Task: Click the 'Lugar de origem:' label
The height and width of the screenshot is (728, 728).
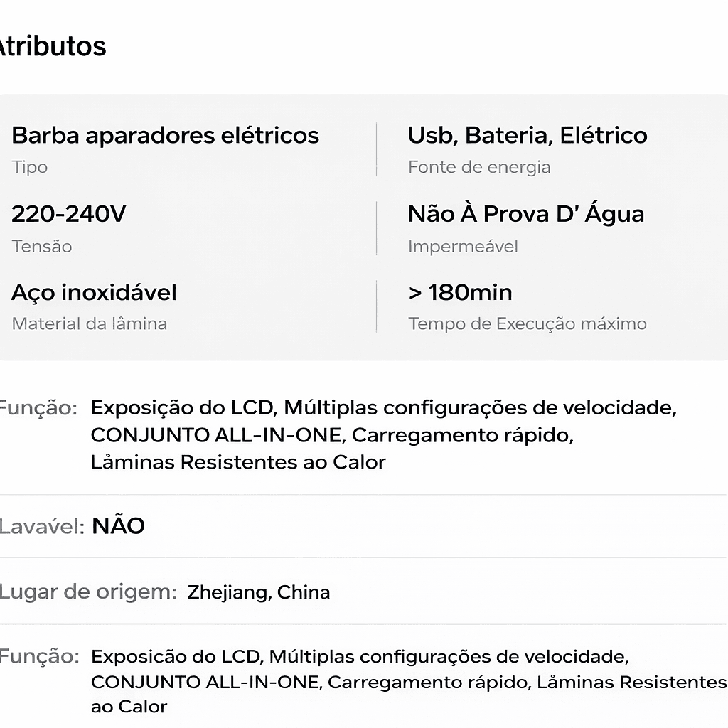Action: click(x=87, y=592)
